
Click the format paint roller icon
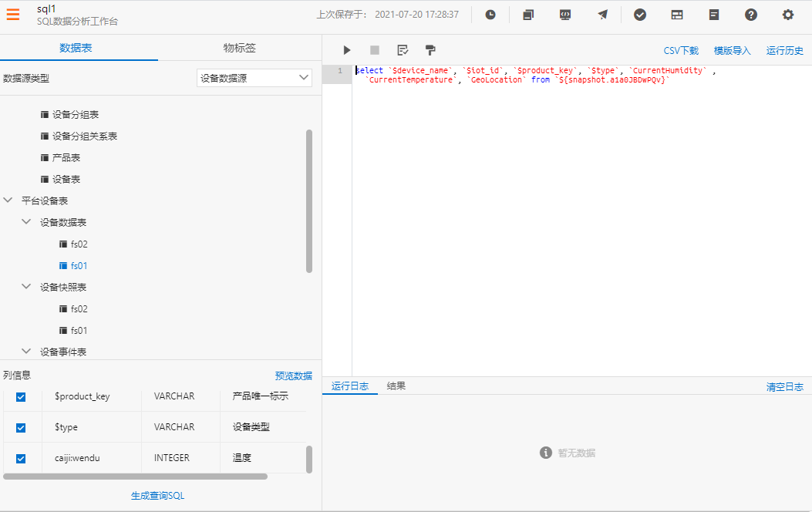click(x=430, y=50)
